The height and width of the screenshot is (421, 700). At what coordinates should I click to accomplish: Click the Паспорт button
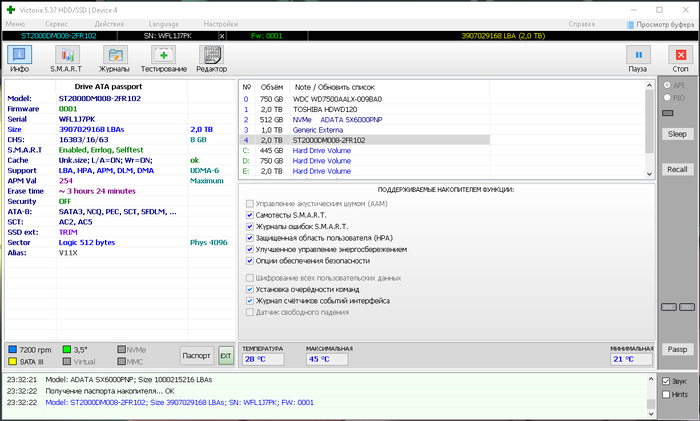pos(196,356)
